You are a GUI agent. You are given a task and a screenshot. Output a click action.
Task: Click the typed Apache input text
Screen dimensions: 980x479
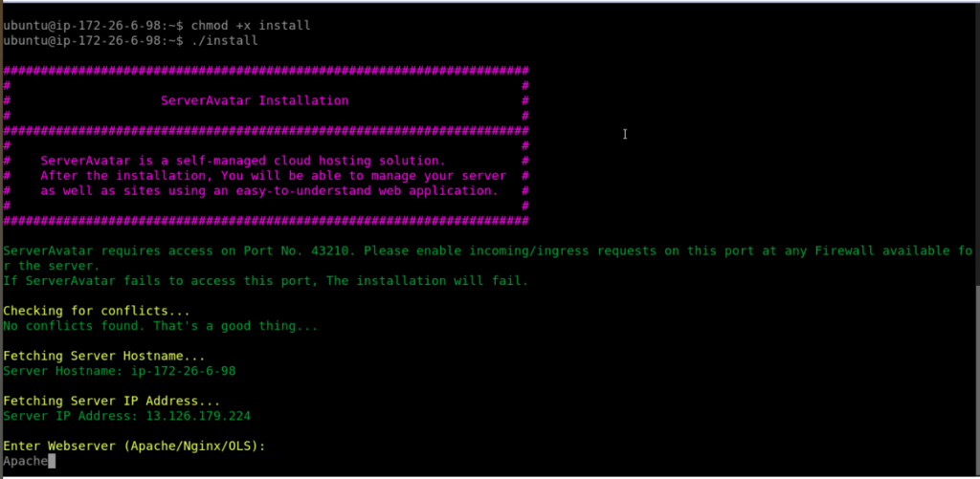point(26,461)
